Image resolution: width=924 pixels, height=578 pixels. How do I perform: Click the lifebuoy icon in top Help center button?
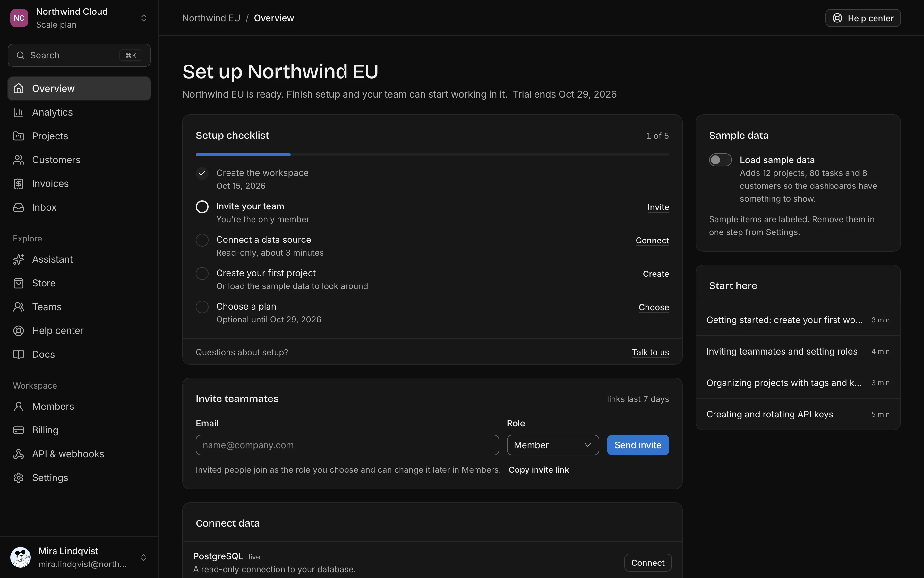pyautogui.click(x=837, y=18)
